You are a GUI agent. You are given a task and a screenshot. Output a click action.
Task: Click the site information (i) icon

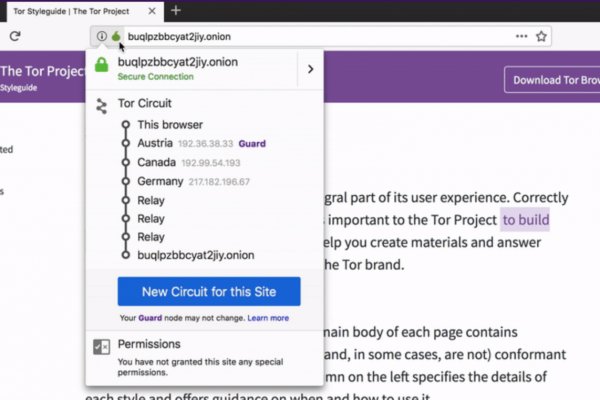[101, 36]
